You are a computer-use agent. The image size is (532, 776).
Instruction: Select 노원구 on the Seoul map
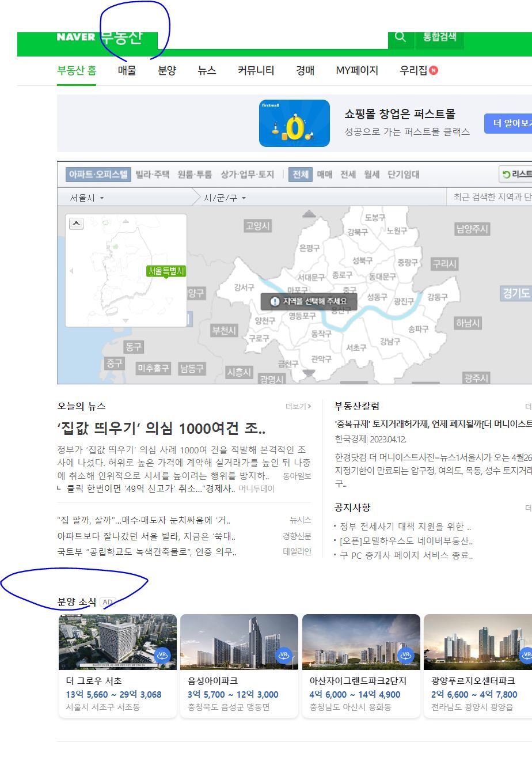tap(397, 230)
